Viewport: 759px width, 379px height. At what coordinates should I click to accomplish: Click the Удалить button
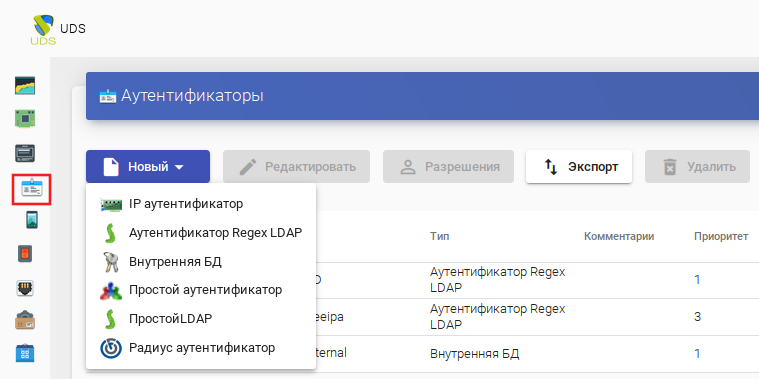[x=698, y=167]
